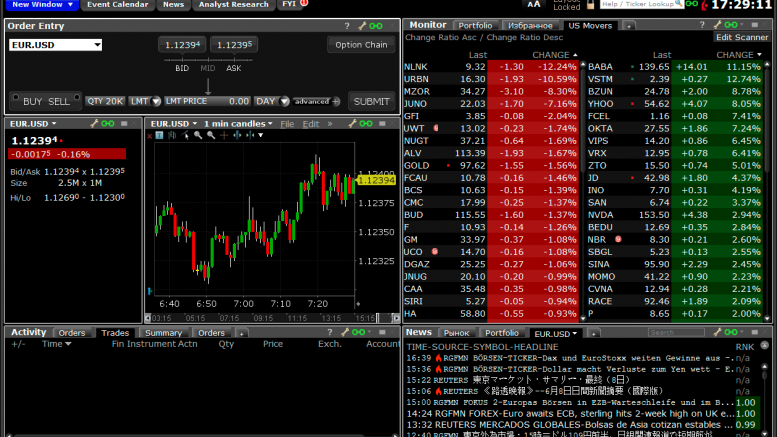
Task: Open the chart Edit menu
Action: pos(311,124)
